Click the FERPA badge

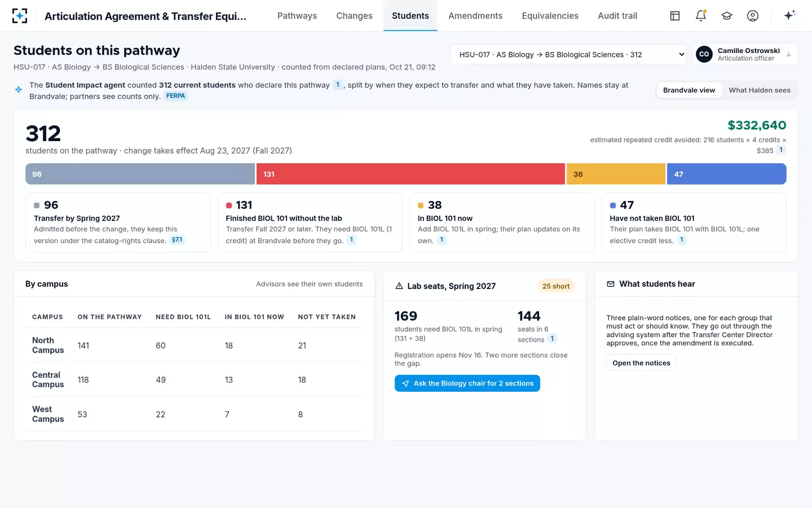[175, 96]
